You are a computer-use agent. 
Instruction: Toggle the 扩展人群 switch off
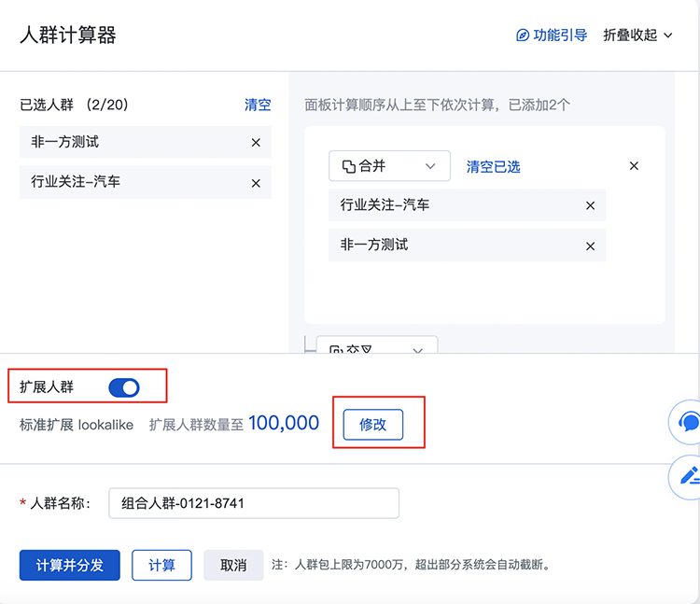point(124,387)
